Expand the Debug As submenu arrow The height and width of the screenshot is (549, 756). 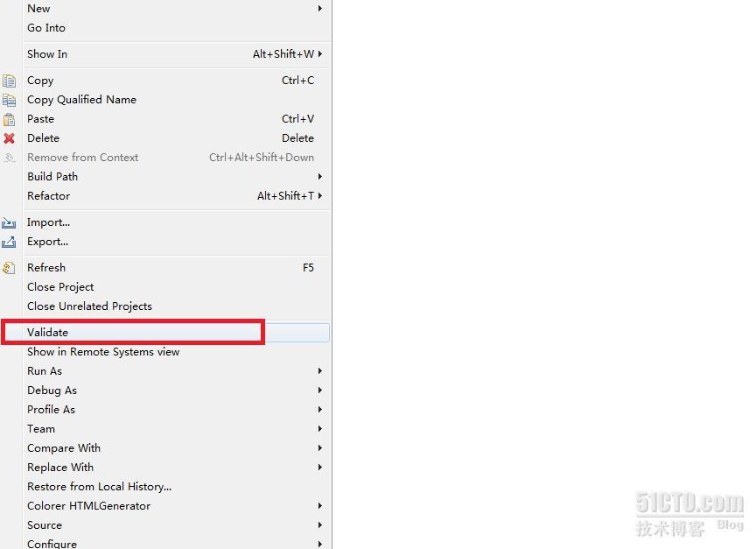pyautogui.click(x=319, y=390)
